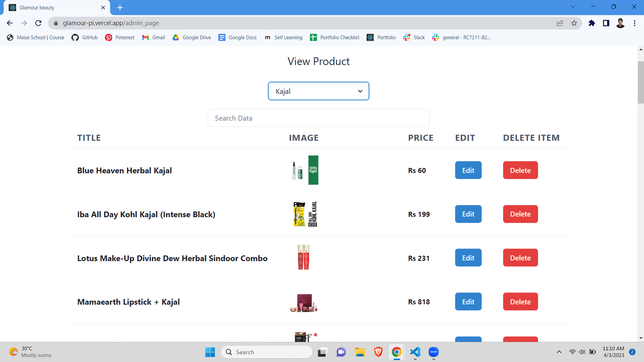
Task: Open Visual Studio Code from the taskbar
Action: [415, 352]
